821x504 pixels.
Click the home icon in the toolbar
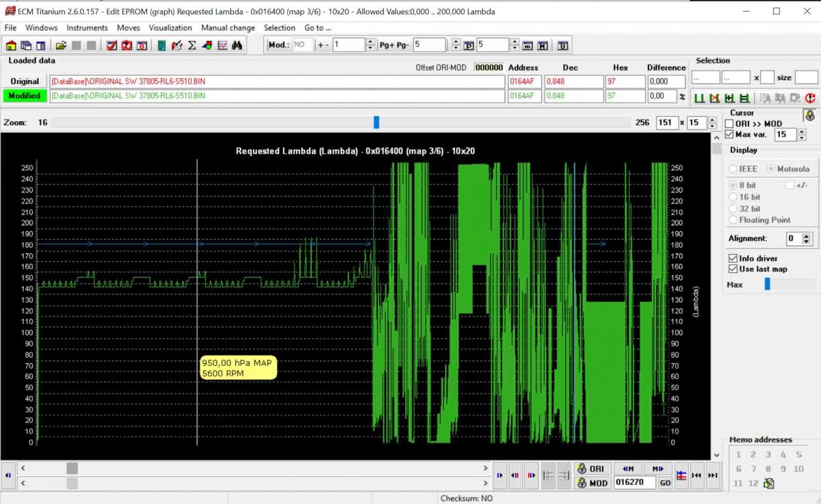click(x=11, y=46)
